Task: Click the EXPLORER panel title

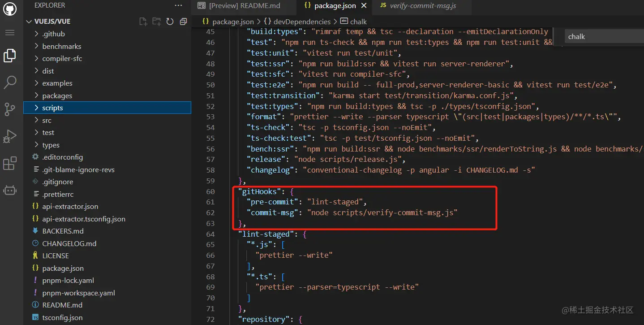Action: (50, 5)
